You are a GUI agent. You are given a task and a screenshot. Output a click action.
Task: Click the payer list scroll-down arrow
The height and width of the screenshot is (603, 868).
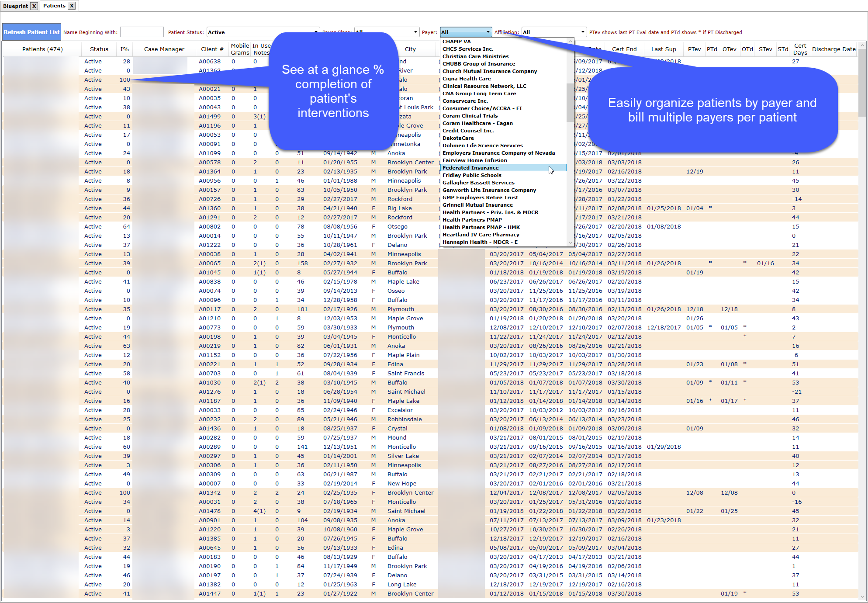(x=570, y=243)
